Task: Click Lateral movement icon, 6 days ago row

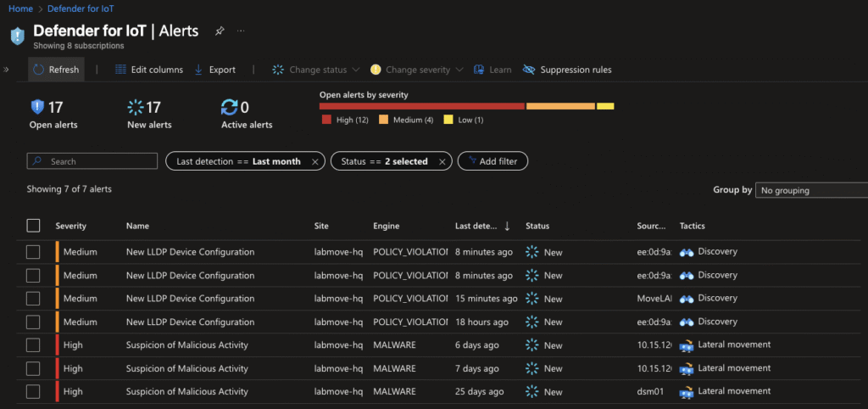Action: [x=687, y=345]
